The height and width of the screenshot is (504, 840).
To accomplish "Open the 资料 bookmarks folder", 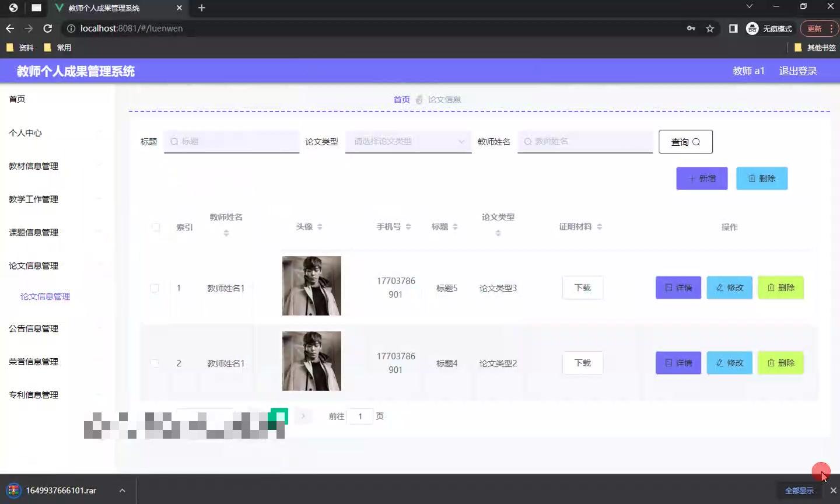I will (x=20, y=47).
